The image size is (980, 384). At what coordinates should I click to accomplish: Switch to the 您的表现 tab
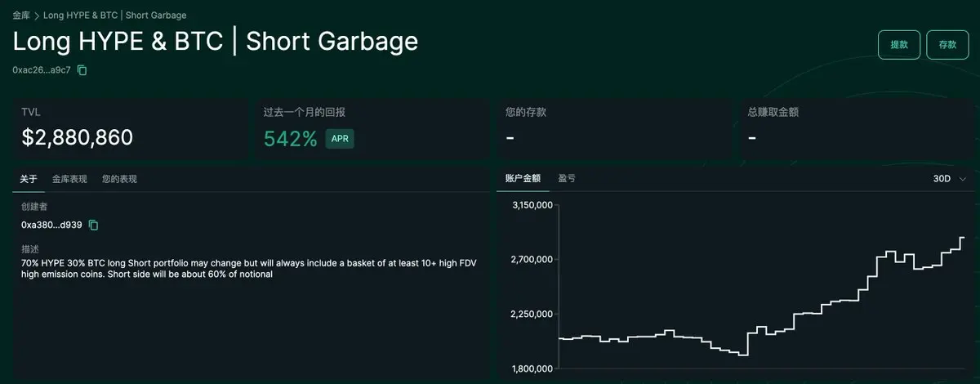click(119, 178)
